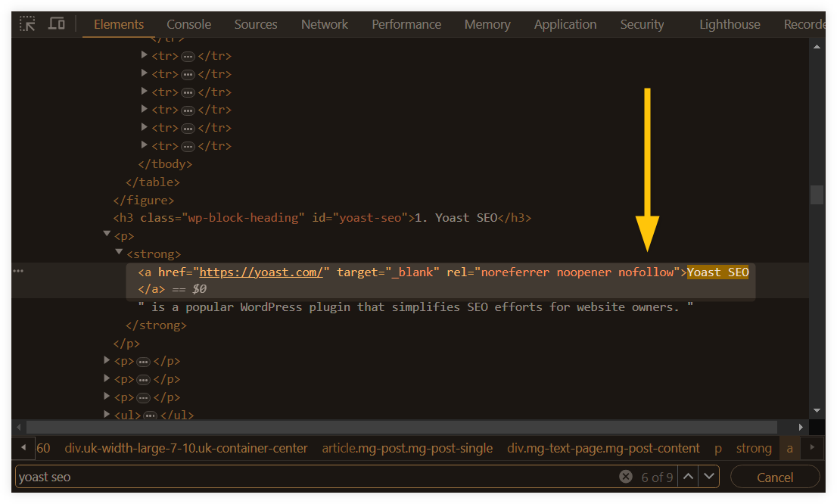The width and height of the screenshot is (837, 504).
Task: Follow the https://yoast.com/ href link
Action: (261, 272)
